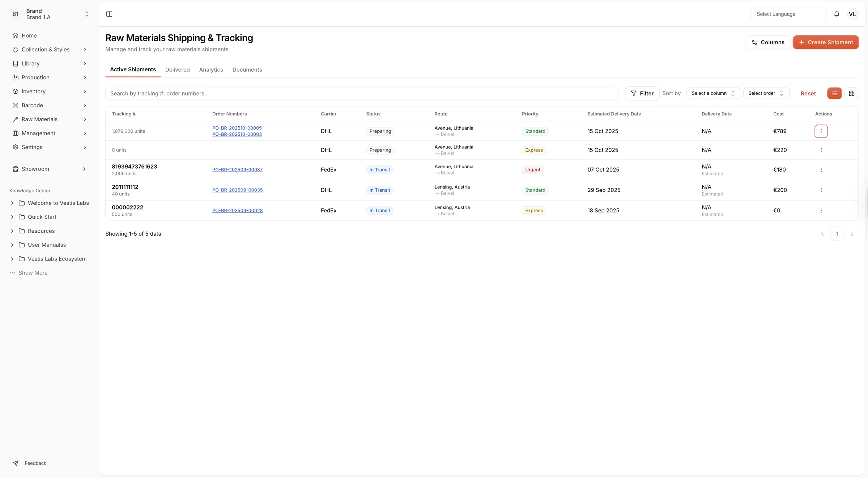Open the Columns settings button
The height and width of the screenshot is (478, 868).
click(768, 42)
